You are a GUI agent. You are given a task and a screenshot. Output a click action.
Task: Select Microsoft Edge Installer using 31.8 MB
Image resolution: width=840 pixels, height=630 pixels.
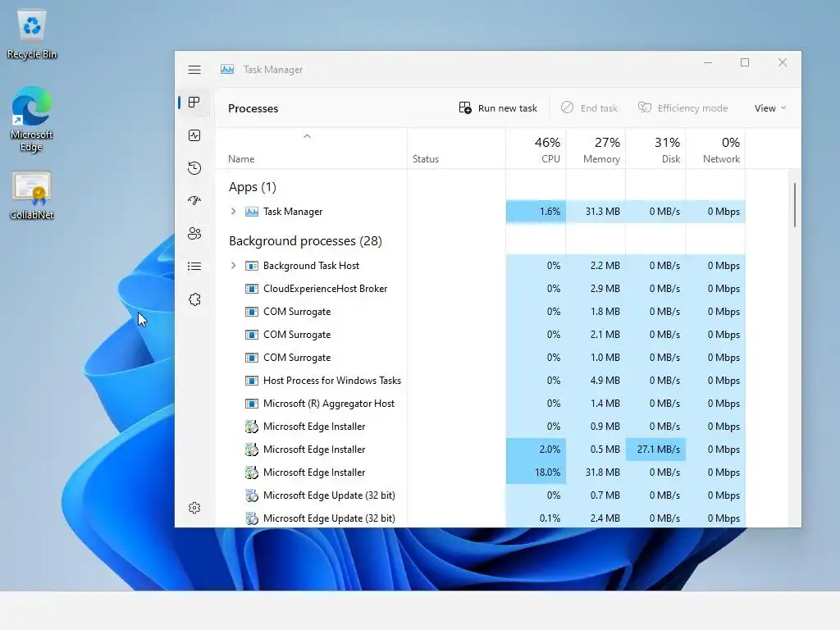coord(481,472)
